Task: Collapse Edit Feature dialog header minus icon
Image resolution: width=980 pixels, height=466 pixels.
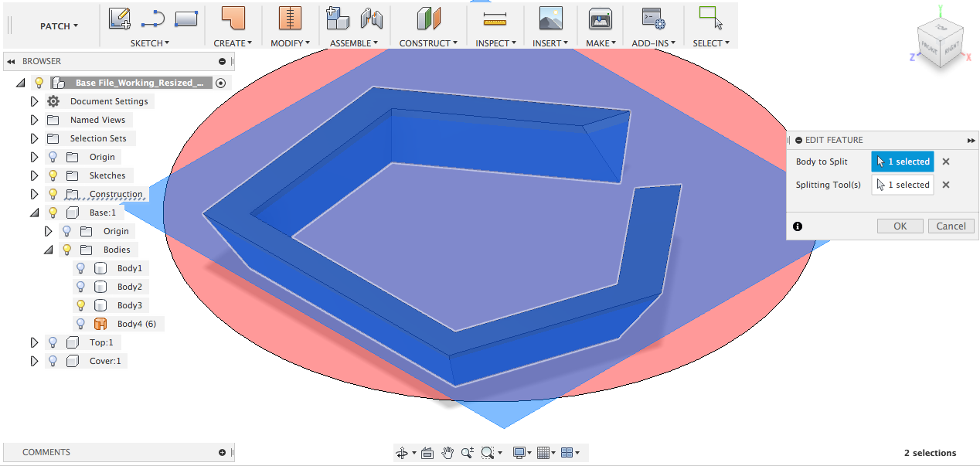Action: click(x=798, y=140)
